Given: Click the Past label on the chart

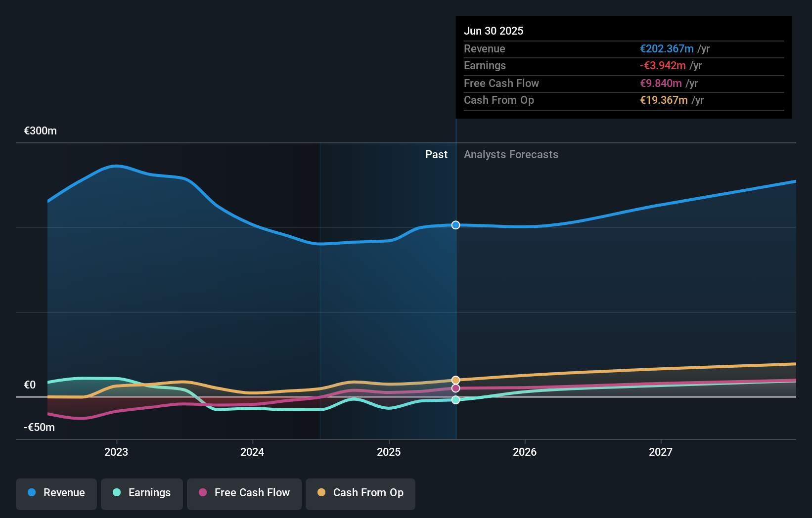Looking at the screenshot, I should (436, 155).
